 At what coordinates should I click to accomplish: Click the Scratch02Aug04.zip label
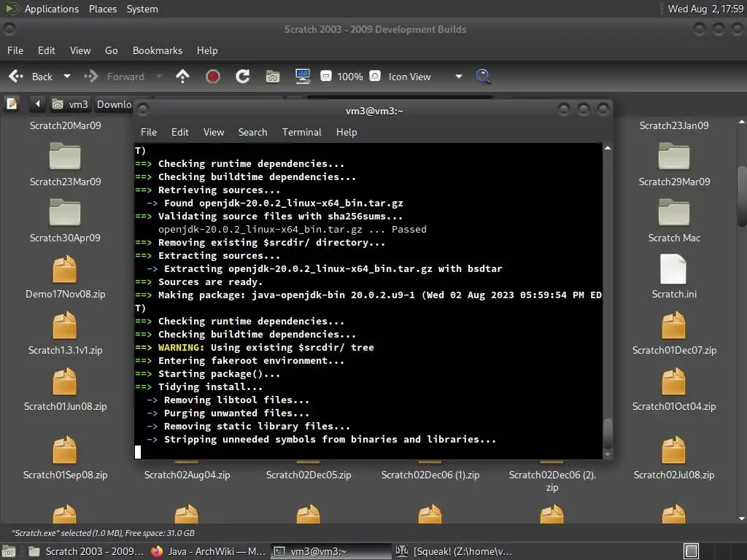pos(187,475)
